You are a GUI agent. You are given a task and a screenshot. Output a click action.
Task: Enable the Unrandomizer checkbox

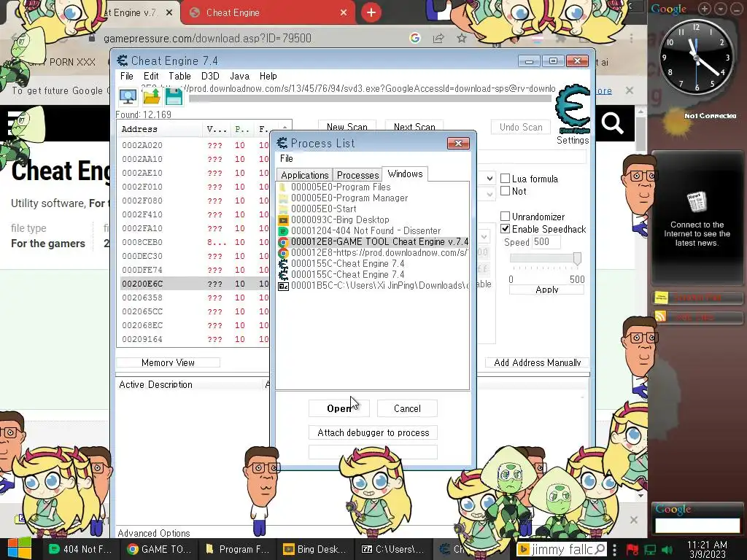click(505, 217)
